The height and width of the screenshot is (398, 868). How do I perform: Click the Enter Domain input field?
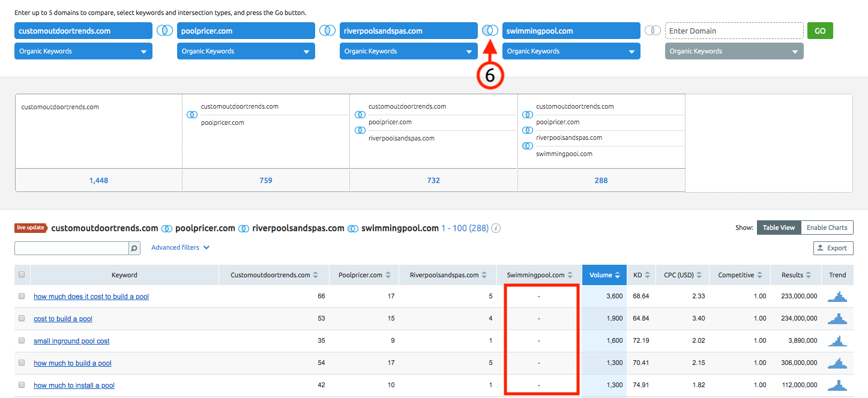pyautogui.click(x=734, y=31)
